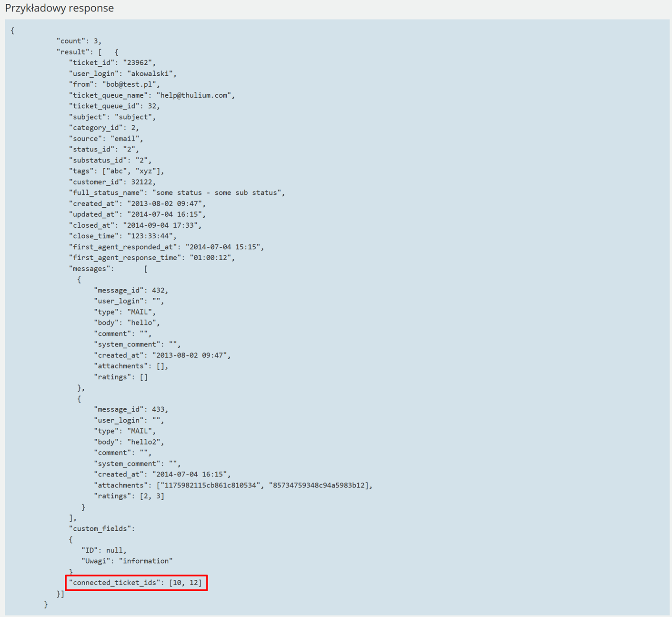
Task: Select the "count": 3 line
Action: (x=79, y=41)
